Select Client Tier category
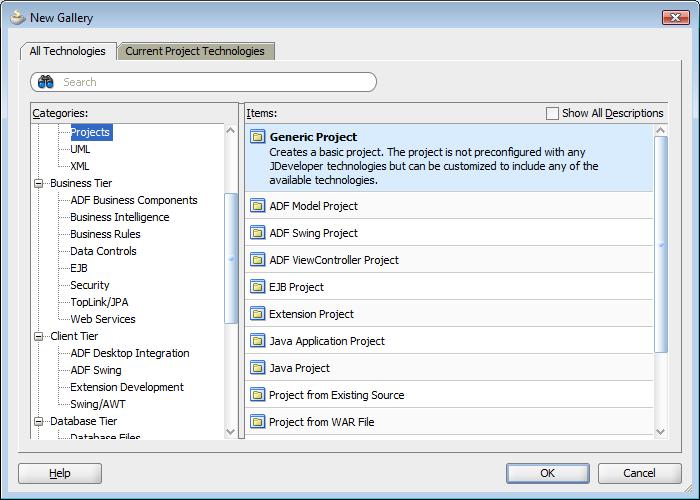This screenshot has height=500, width=700. pyautogui.click(x=74, y=336)
